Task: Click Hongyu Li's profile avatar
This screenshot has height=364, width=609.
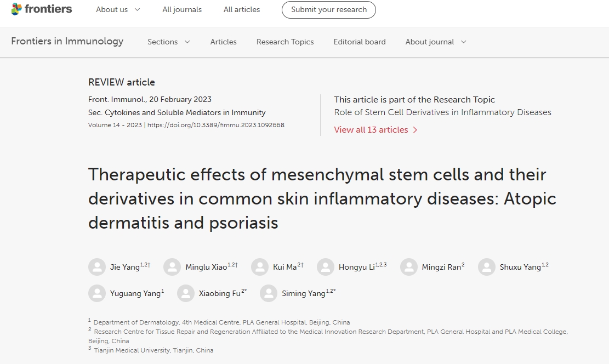Action: 326,267
